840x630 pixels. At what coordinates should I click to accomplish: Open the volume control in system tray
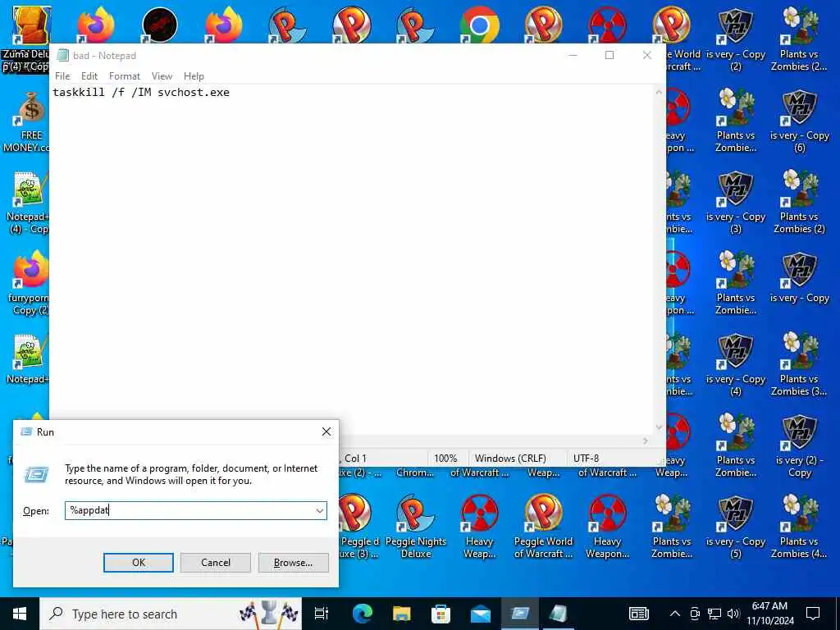733,614
